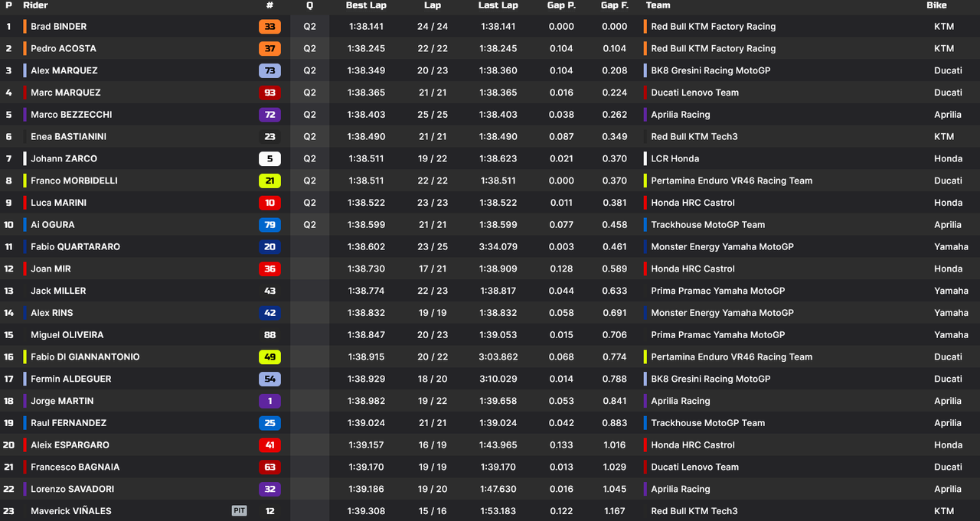Click Johann ZARCO's white number 5 badge

point(269,159)
